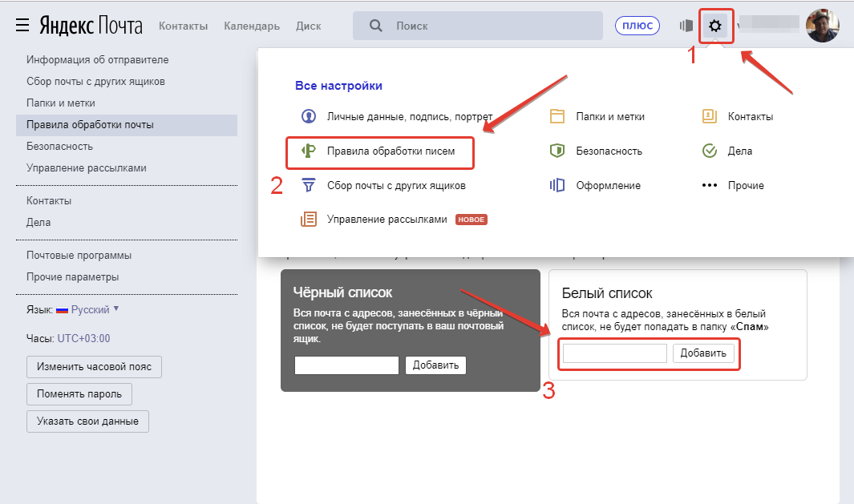This screenshot has width=854, height=504.
Task: Select the Оформление icon
Action: 557,185
